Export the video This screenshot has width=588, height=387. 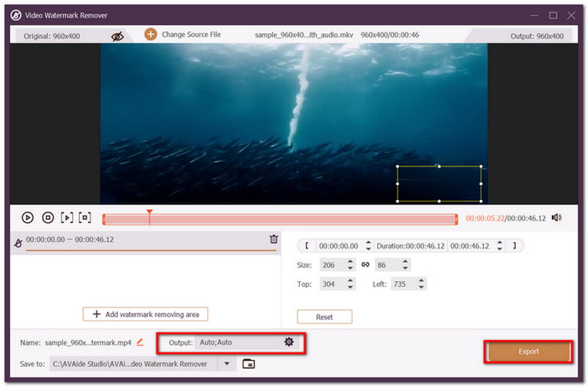click(528, 352)
